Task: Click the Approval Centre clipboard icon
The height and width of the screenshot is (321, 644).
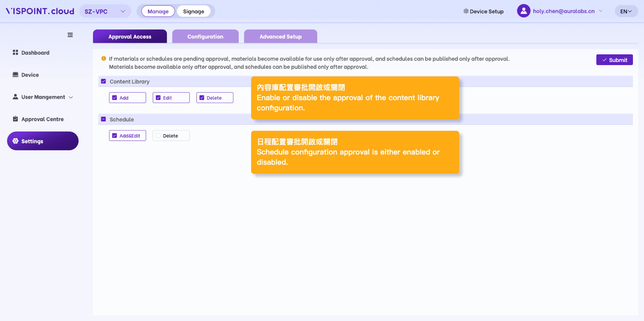Action: tap(15, 119)
